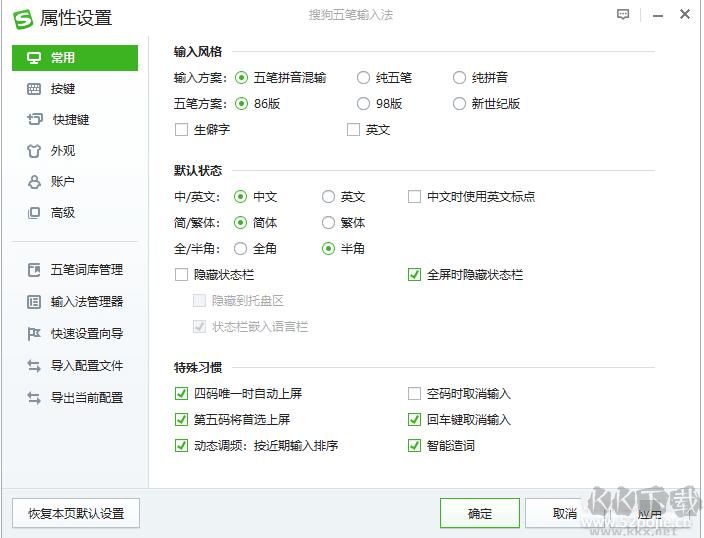Open the feedback chat bubble icon
The width and height of the screenshot is (704, 538).
623,15
